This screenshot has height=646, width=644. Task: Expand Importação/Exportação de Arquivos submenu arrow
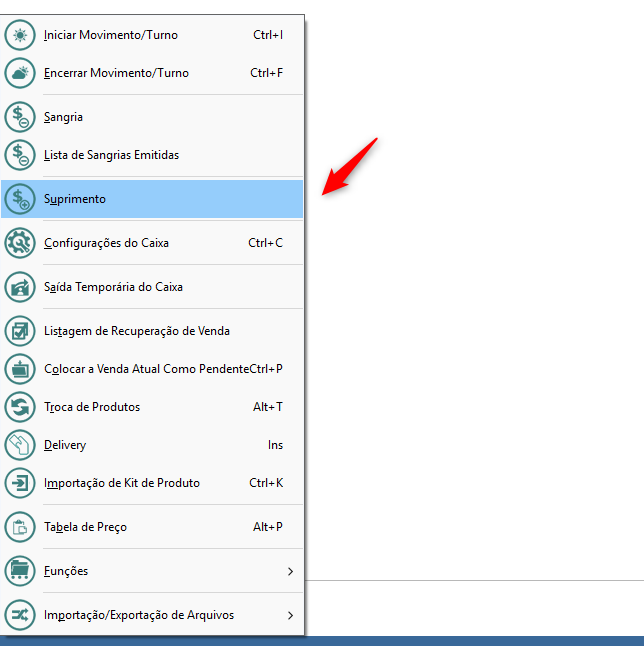point(290,615)
